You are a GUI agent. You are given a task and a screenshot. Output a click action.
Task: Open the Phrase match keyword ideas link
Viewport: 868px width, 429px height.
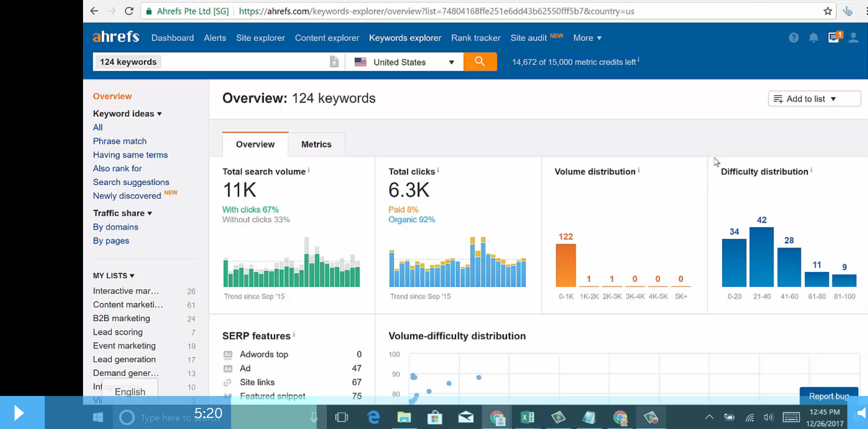click(120, 141)
